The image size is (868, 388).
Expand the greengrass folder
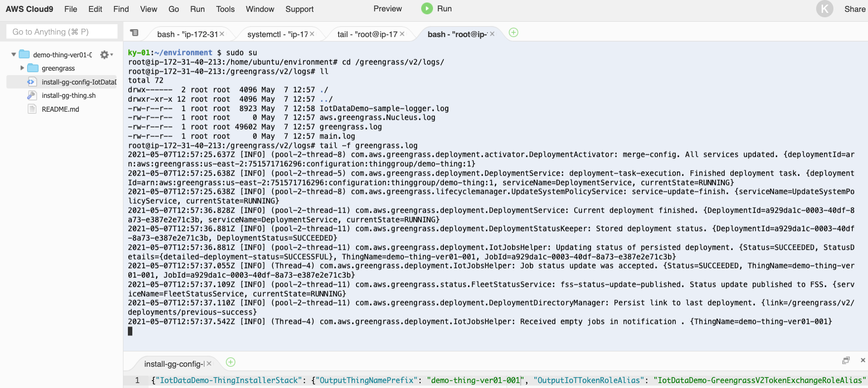pyautogui.click(x=22, y=68)
